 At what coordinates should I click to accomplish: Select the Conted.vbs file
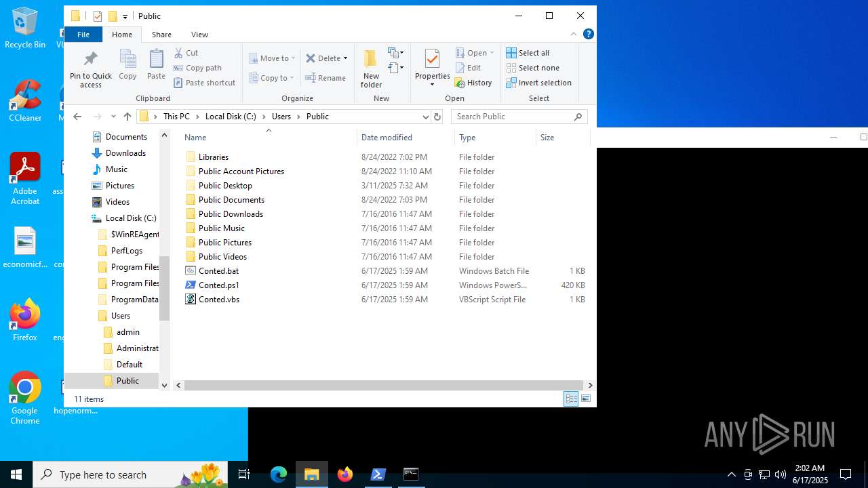click(x=218, y=300)
